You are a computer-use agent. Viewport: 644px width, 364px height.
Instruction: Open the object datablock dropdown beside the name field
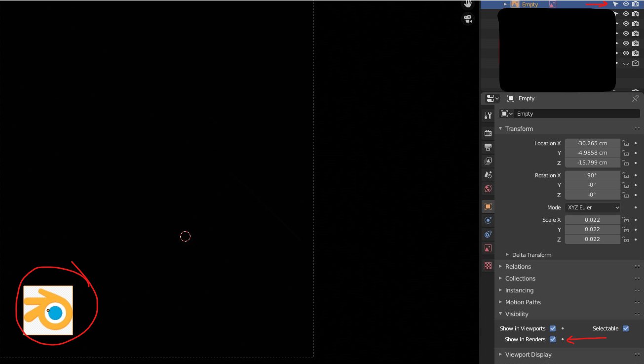507,114
